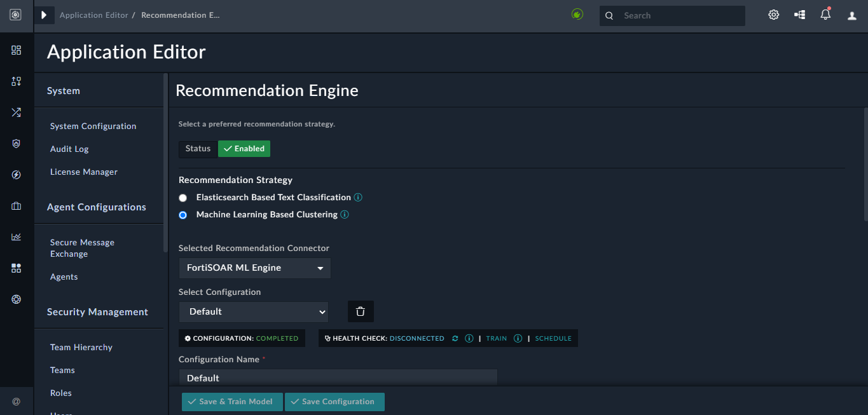
Task: Toggle the Enabled status button
Action: point(244,148)
